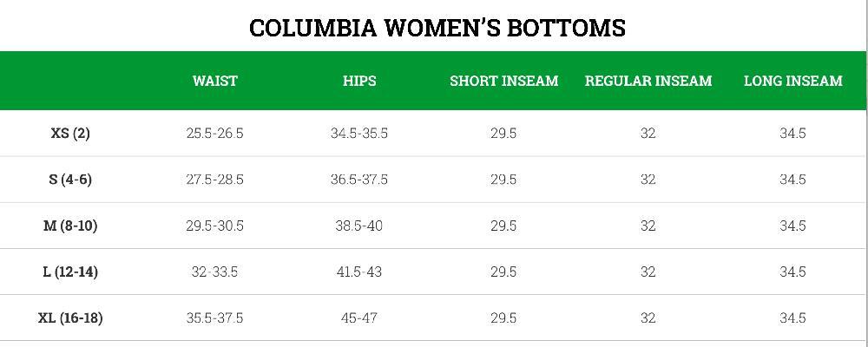The width and height of the screenshot is (868, 347).
Task: Select the S (4-6) size row label
Action: pos(70,180)
